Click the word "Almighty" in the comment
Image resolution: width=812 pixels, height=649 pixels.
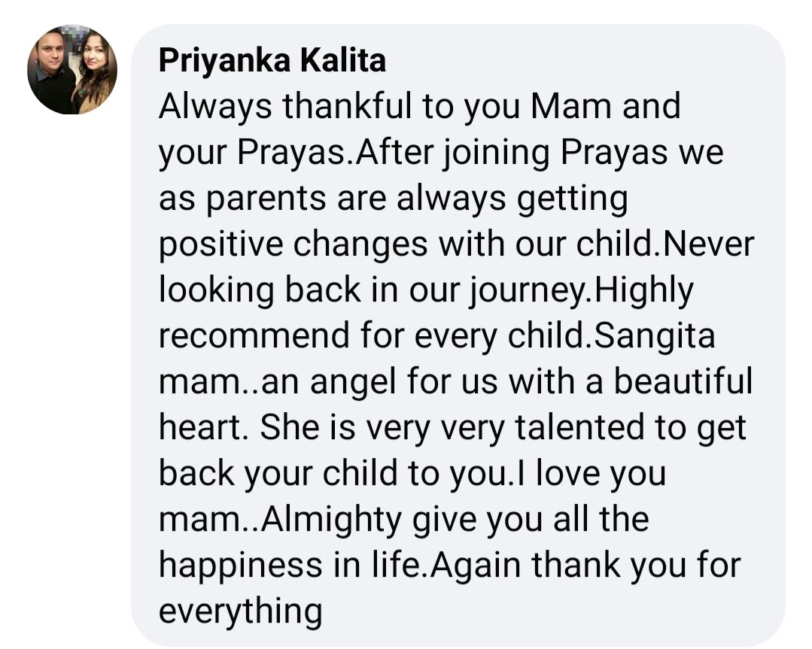[x=322, y=520]
